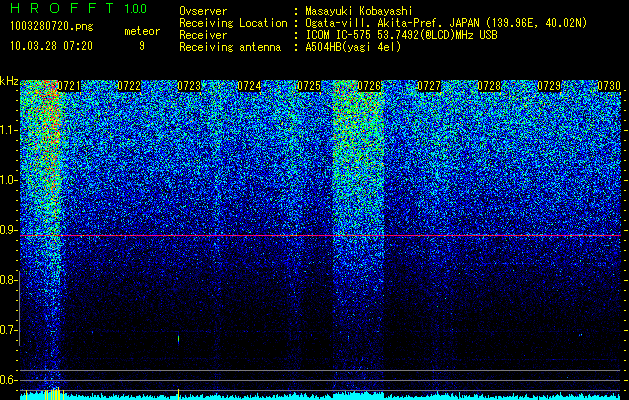629x400 pixels.
Task: Click the HROFFT program title
Action: (62, 8)
